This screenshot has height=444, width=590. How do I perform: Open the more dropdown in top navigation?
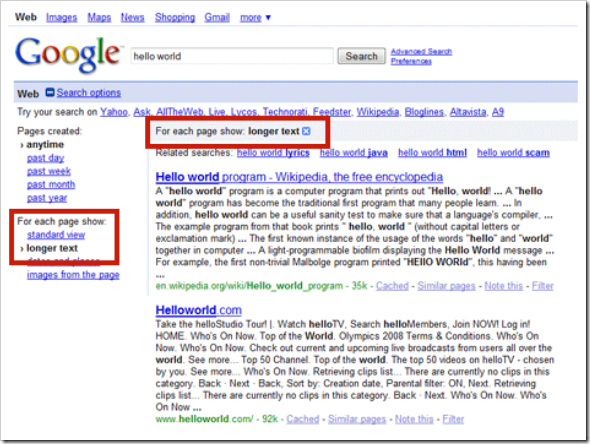(x=255, y=17)
